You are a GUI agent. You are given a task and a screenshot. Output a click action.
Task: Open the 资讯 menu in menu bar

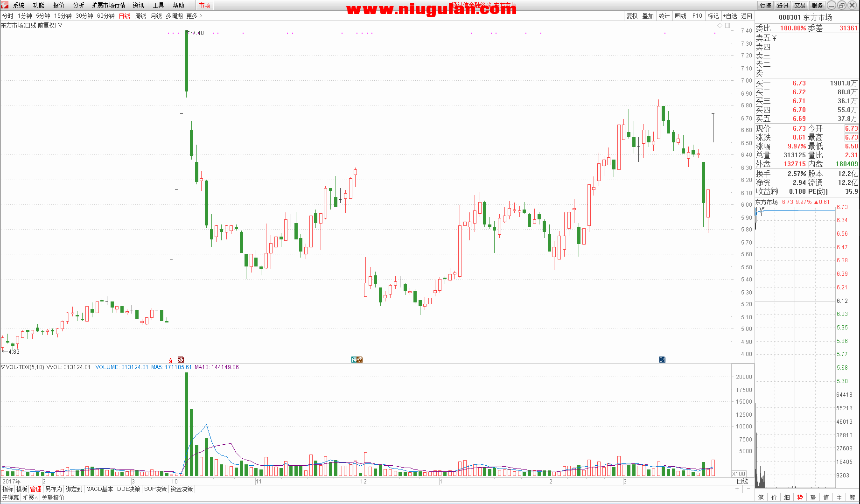pos(139,5)
